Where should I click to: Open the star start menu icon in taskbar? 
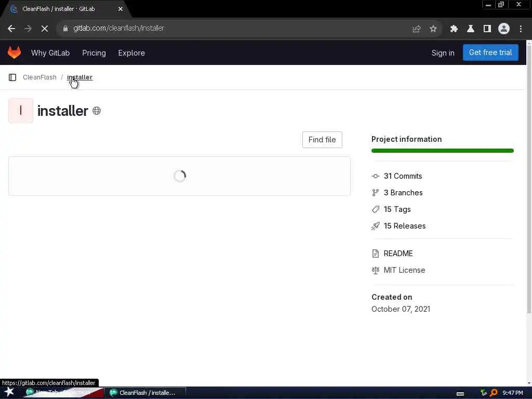(9, 392)
